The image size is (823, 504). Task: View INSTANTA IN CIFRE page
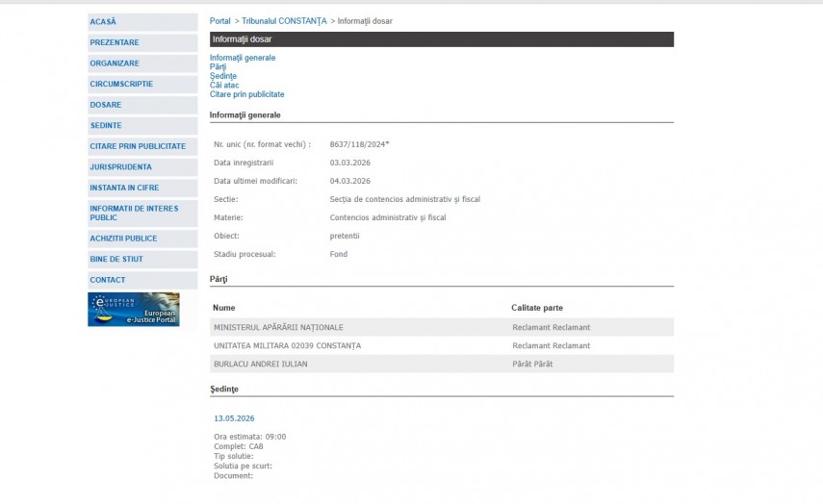point(124,188)
